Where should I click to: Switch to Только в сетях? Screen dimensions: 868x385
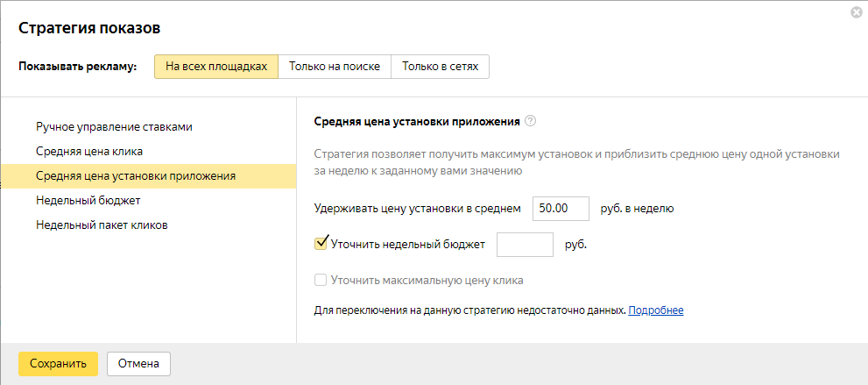pos(440,68)
